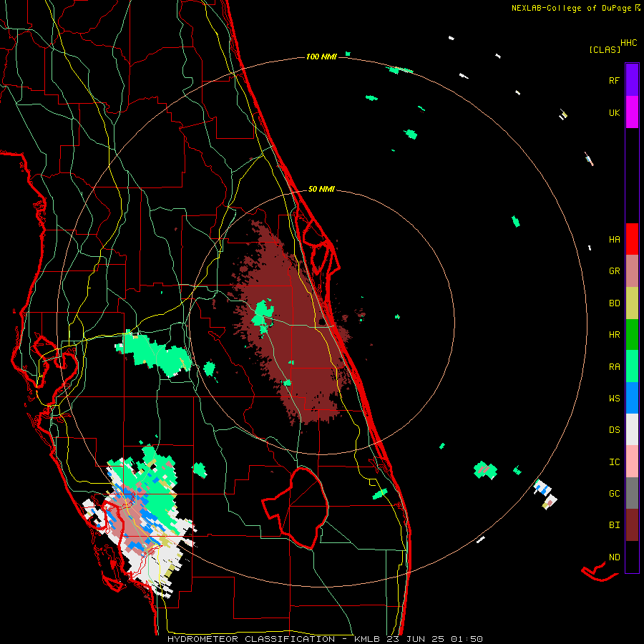Click the "ND" legend label

614,557
